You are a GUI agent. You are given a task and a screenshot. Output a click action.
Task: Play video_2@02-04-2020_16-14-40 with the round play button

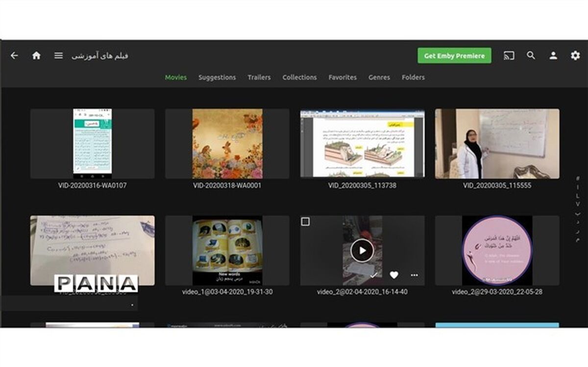[x=362, y=251]
